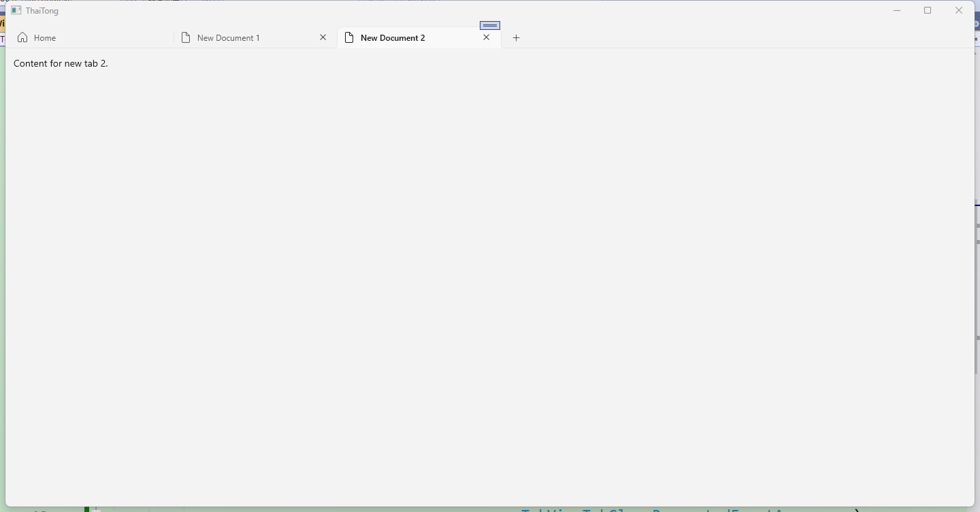Open the Home tab
Viewport: 980px width, 512px height.
coord(92,38)
